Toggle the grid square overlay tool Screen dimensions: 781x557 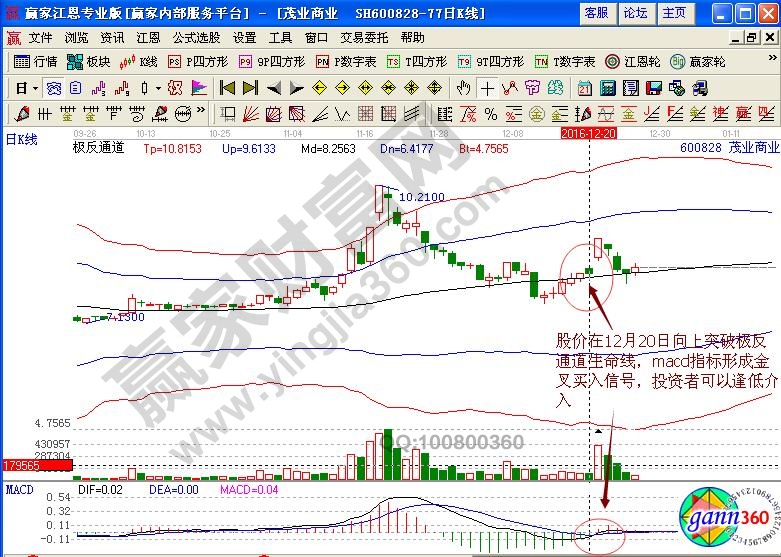[x=365, y=114]
